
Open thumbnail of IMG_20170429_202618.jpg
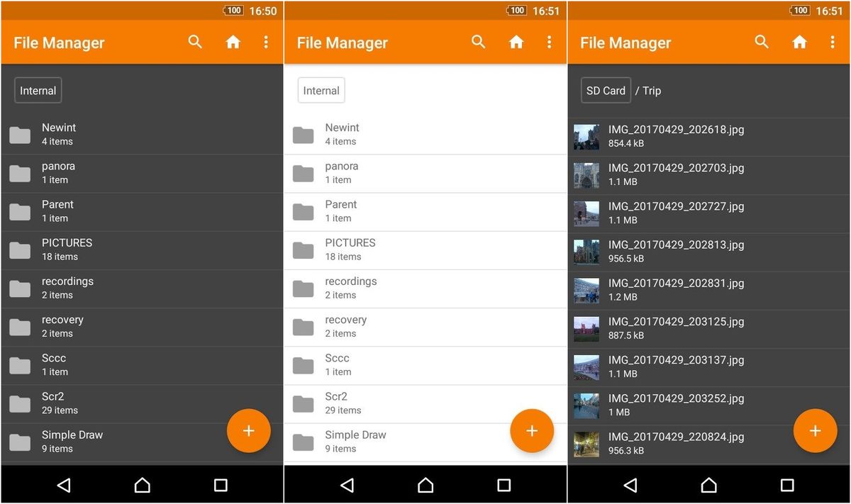[586, 137]
